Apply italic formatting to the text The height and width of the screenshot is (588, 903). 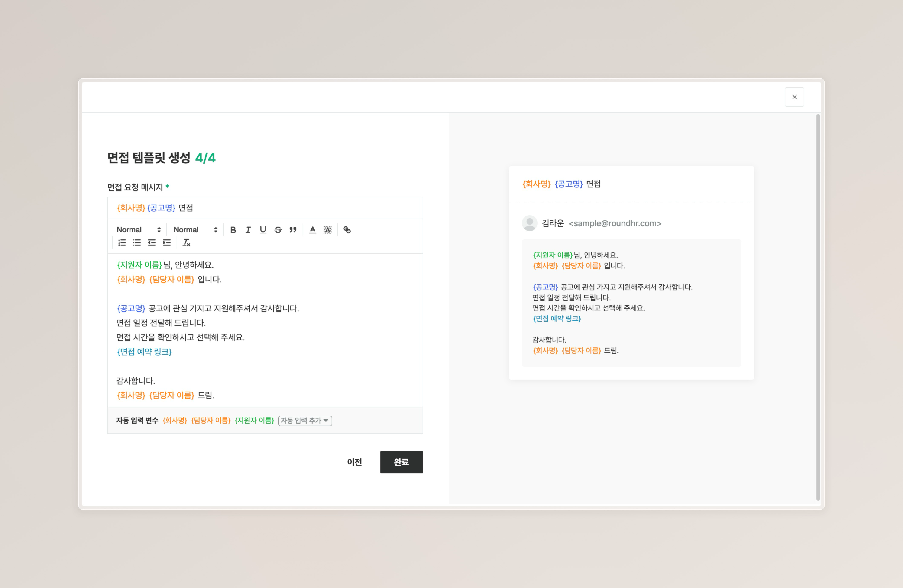coord(248,230)
